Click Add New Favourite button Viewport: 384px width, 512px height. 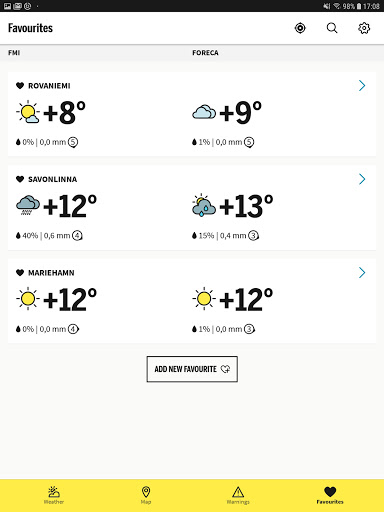(192, 369)
